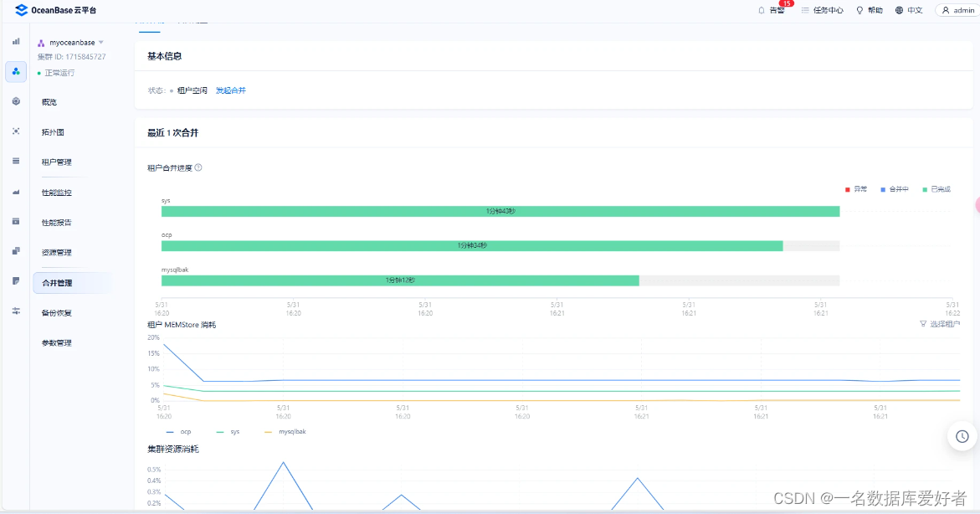Open the 拓扑图 topology menu item
The height and width of the screenshot is (514, 980).
pos(53,132)
